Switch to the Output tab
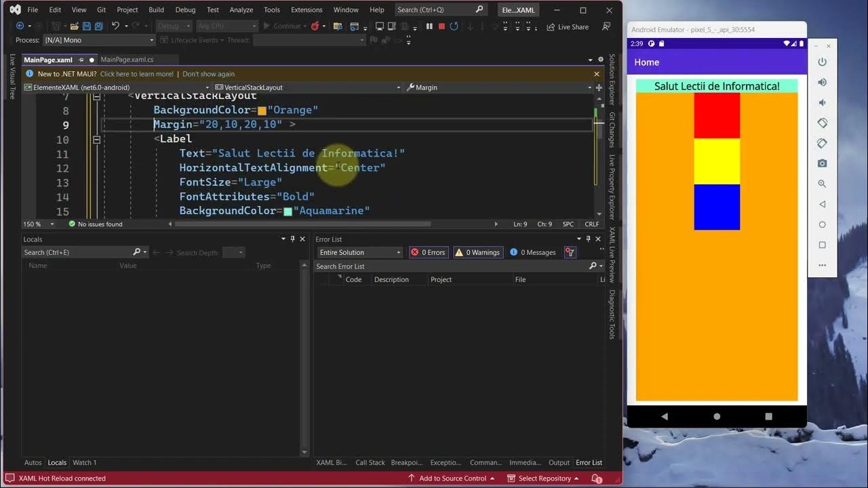This screenshot has width=868, height=488. [x=559, y=462]
